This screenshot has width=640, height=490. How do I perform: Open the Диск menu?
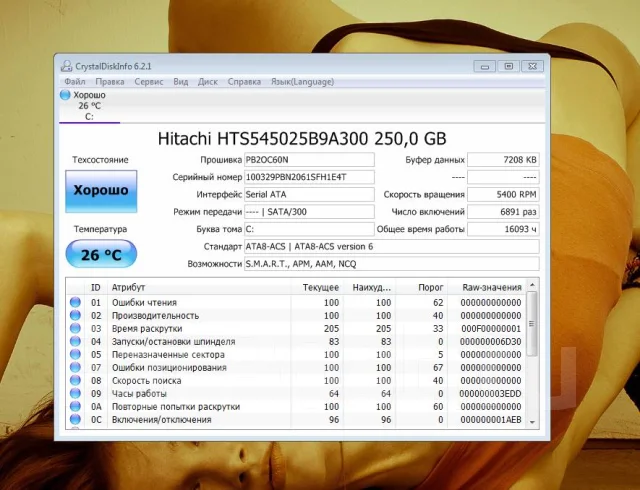pyautogui.click(x=208, y=82)
